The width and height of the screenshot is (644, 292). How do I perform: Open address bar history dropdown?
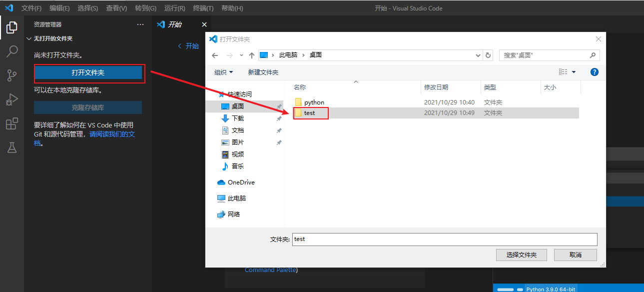click(x=478, y=55)
